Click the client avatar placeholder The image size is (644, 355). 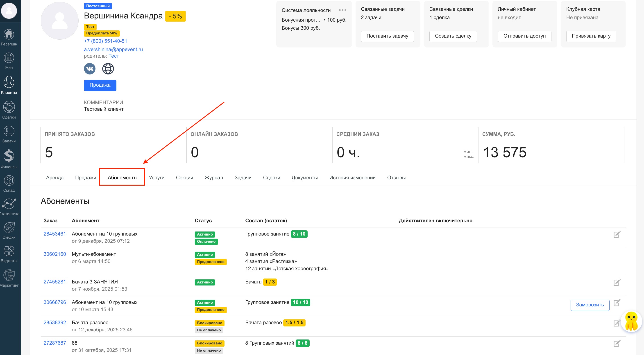60,21
